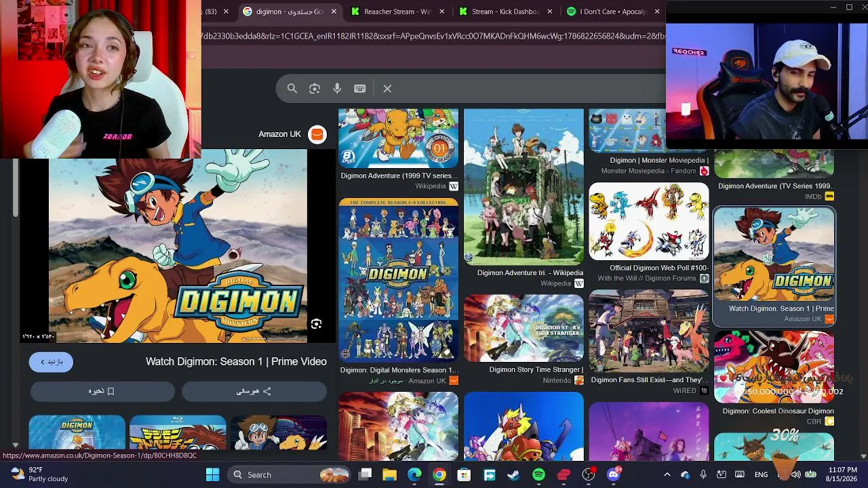Click the large Digimon preview image
The image size is (868, 488).
(178, 245)
